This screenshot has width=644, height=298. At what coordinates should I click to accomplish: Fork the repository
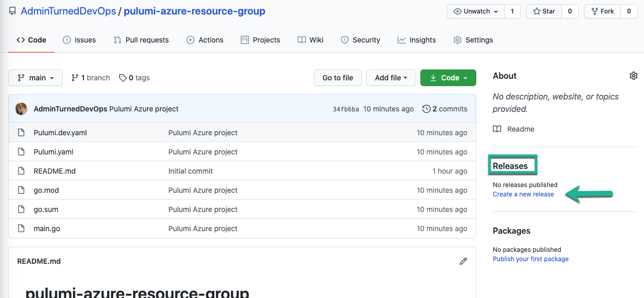tap(602, 11)
